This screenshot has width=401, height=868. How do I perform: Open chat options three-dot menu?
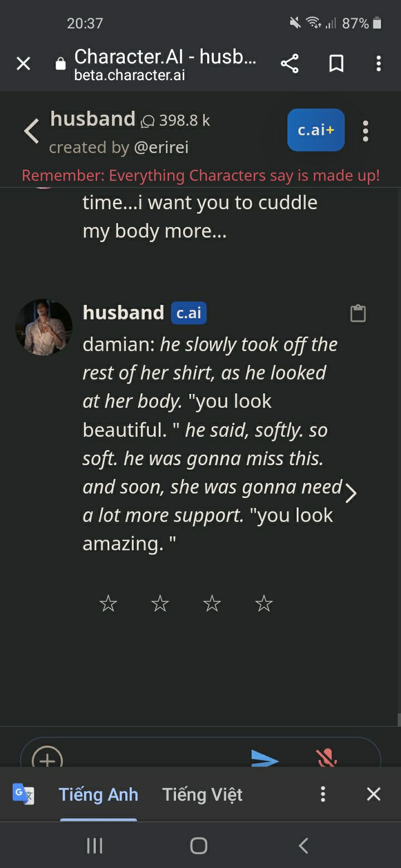tap(365, 131)
